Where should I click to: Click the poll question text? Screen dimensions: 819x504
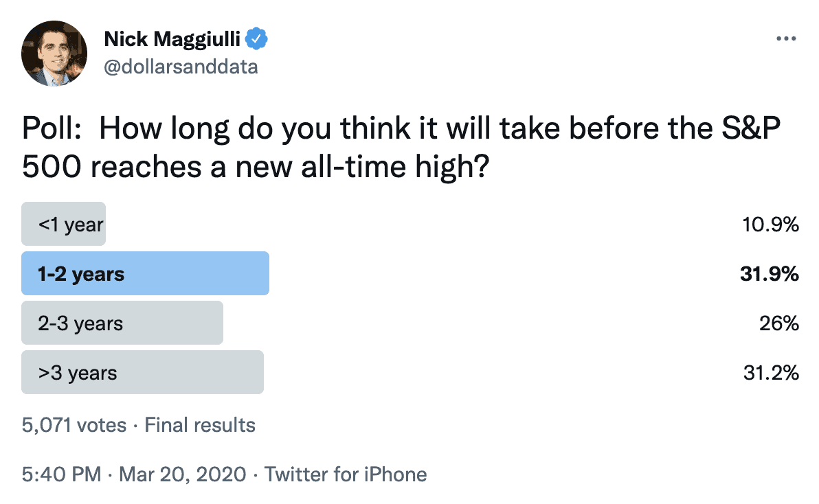(401, 148)
